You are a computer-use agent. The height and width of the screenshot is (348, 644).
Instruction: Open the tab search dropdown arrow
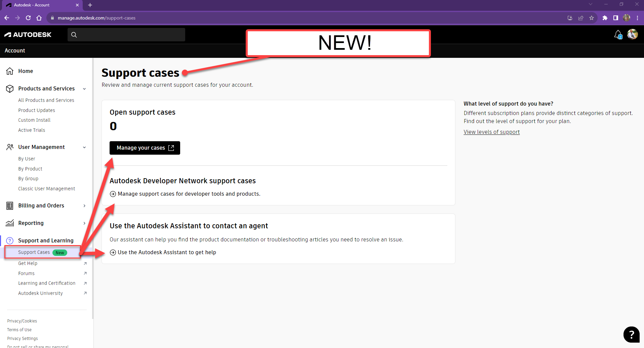[x=591, y=4]
